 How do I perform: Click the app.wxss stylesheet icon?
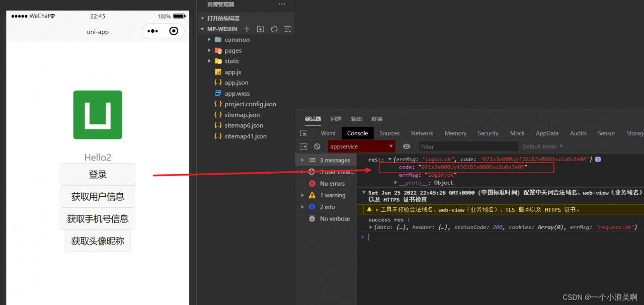coord(218,94)
